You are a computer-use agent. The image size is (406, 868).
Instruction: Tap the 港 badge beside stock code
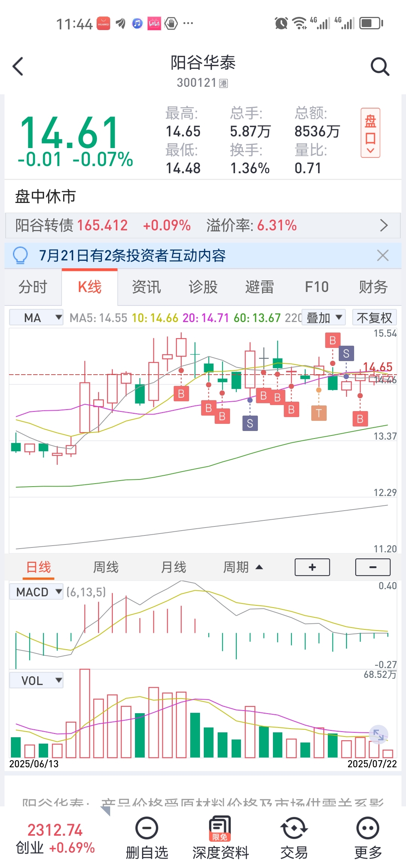[x=223, y=83]
